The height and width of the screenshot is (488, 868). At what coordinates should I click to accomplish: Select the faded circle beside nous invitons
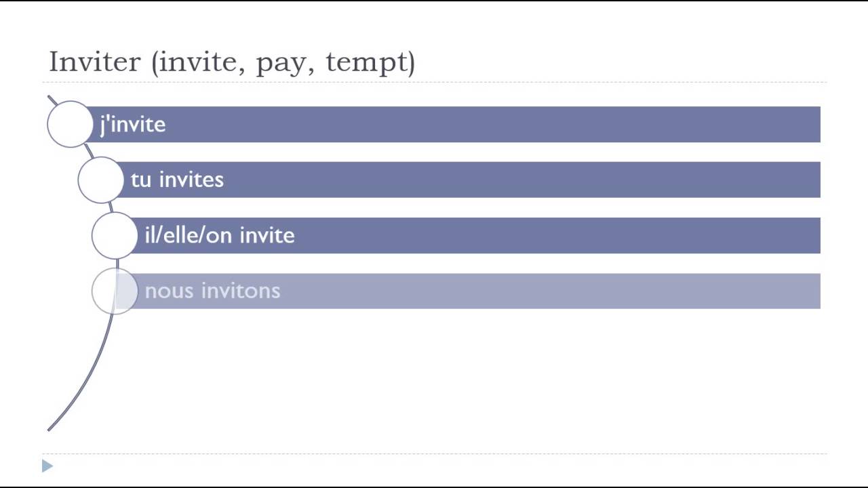tap(115, 291)
